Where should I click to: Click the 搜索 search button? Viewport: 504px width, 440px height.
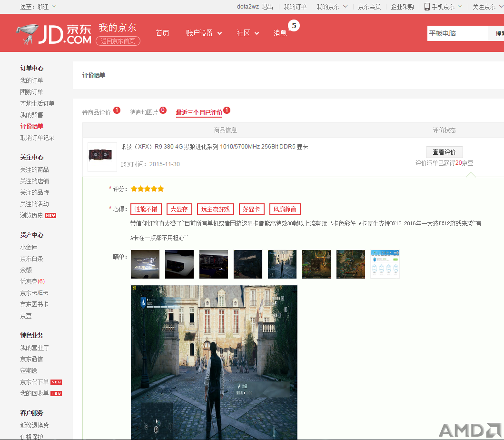[496, 33]
